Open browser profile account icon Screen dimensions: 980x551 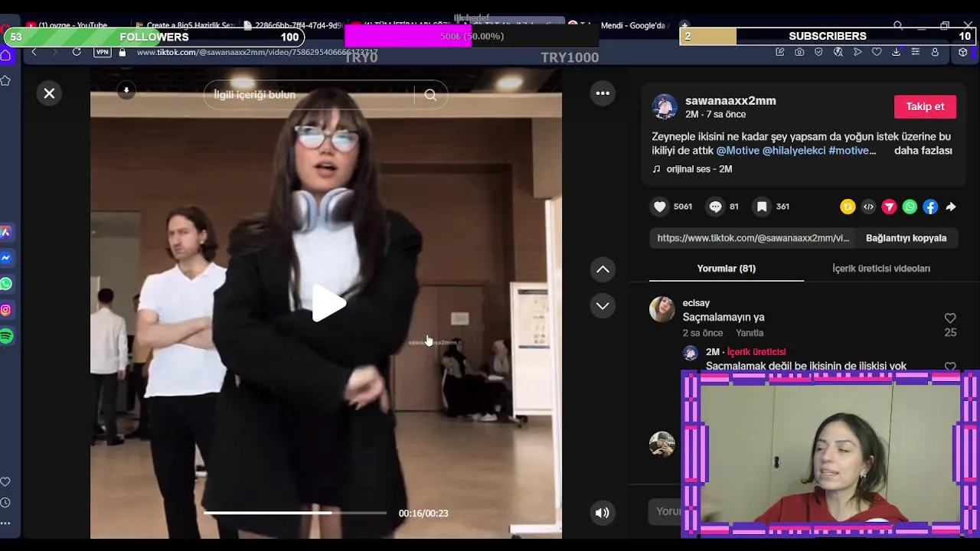(935, 52)
